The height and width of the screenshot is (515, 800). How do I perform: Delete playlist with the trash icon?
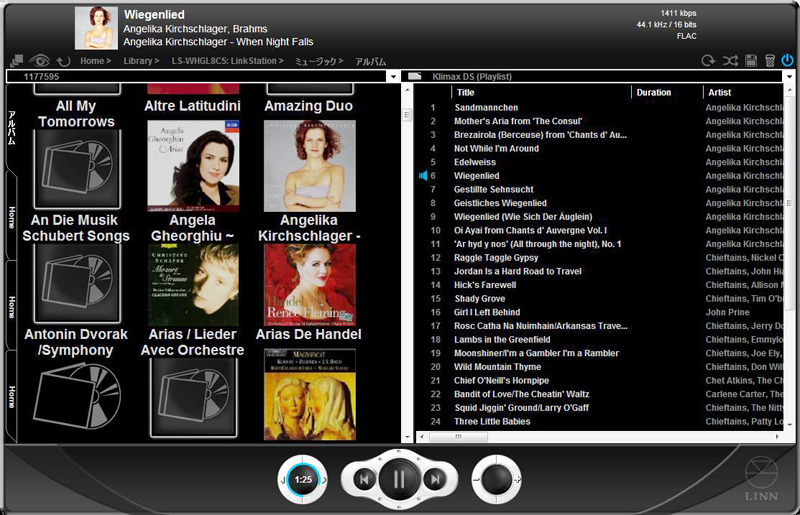(769, 61)
